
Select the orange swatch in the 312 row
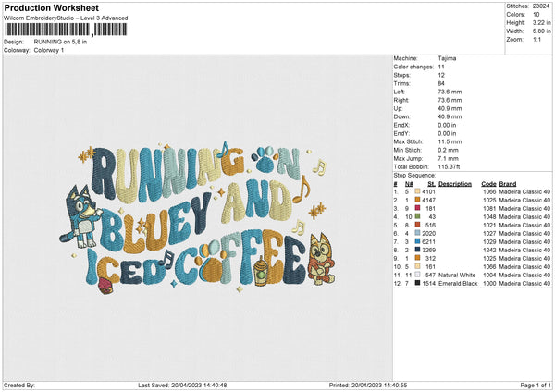[417, 258]
